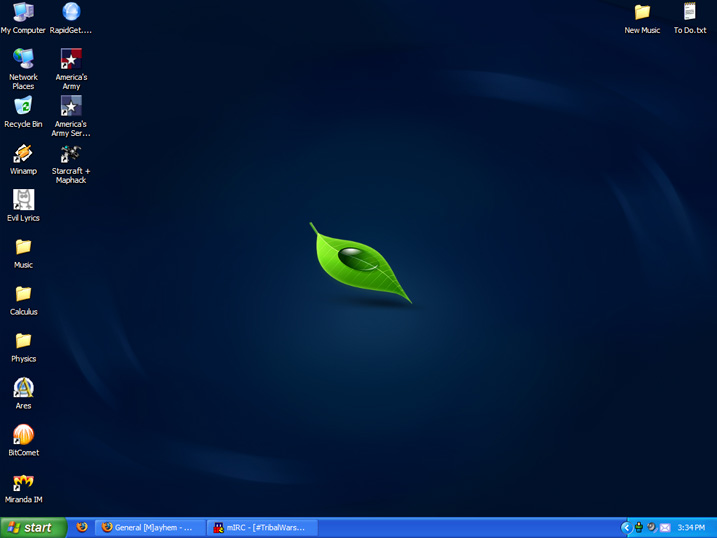Launch BitComet torrent client

(x=23, y=441)
